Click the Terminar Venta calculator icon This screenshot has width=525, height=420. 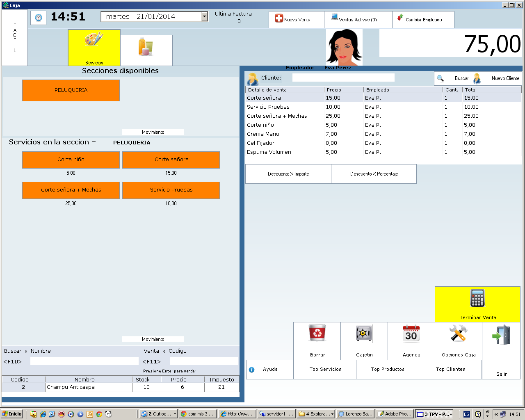click(477, 299)
